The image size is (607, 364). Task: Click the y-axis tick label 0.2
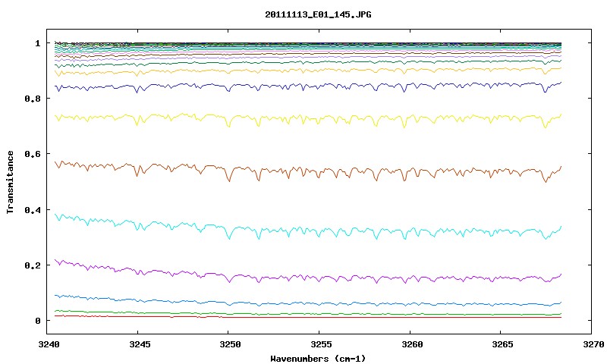[x=32, y=265]
